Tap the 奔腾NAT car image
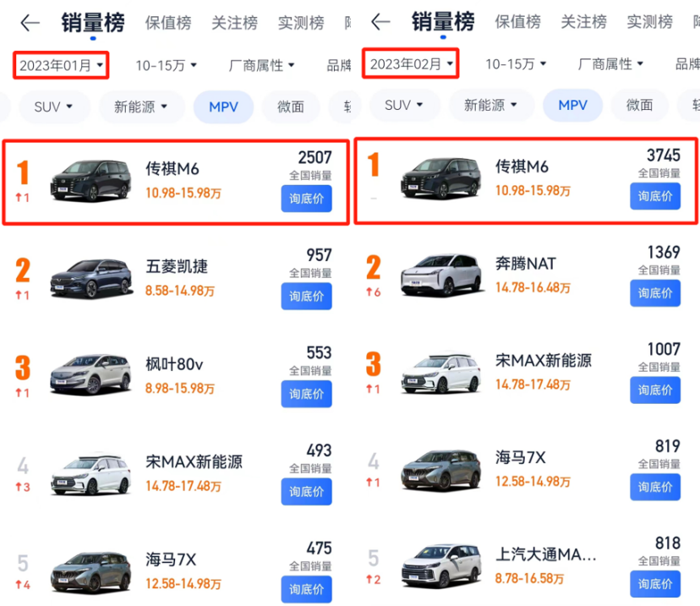The width and height of the screenshot is (700, 606). point(440,273)
